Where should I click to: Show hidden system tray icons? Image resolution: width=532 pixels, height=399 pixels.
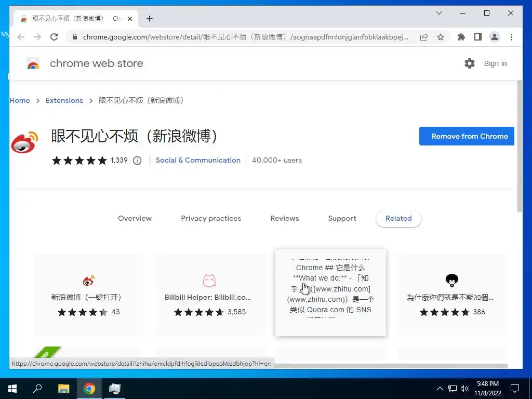[x=440, y=389]
